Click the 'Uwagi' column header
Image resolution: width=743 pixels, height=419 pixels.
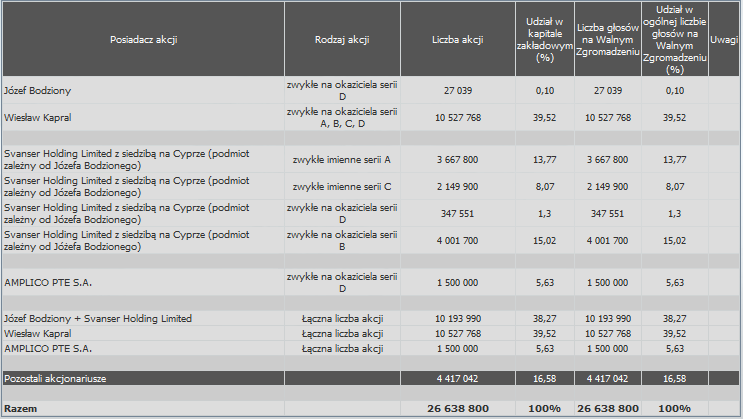click(x=724, y=39)
